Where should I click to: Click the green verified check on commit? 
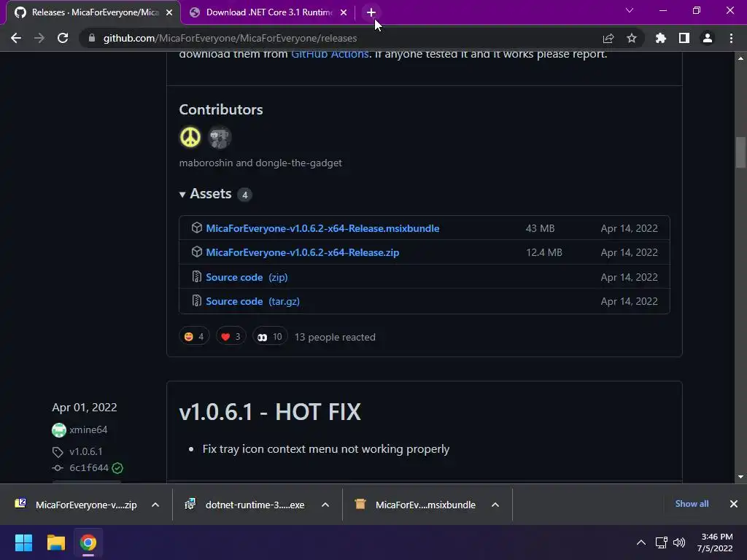pos(117,468)
